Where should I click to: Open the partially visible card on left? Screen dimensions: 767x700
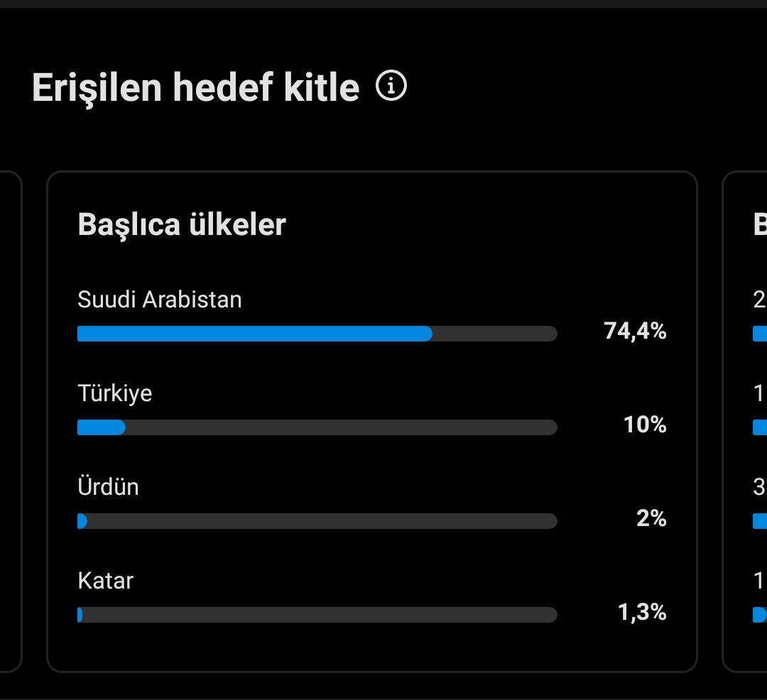pyautogui.click(x=11, y=422)
